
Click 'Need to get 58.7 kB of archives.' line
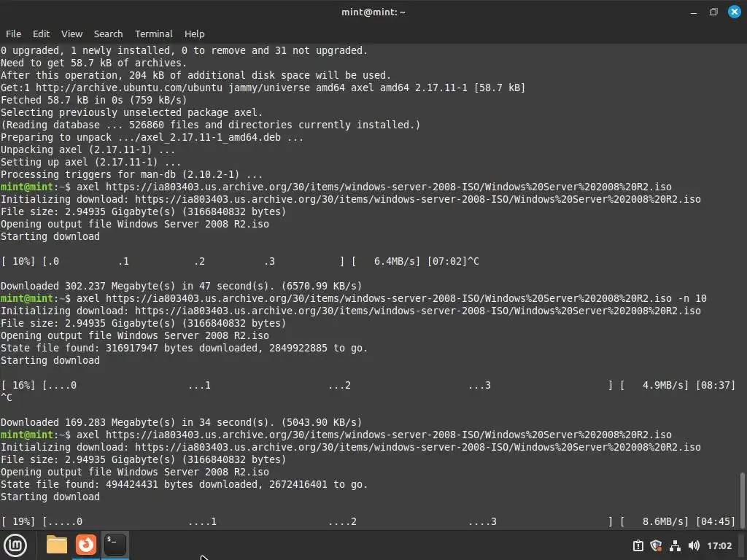point(93,63)
